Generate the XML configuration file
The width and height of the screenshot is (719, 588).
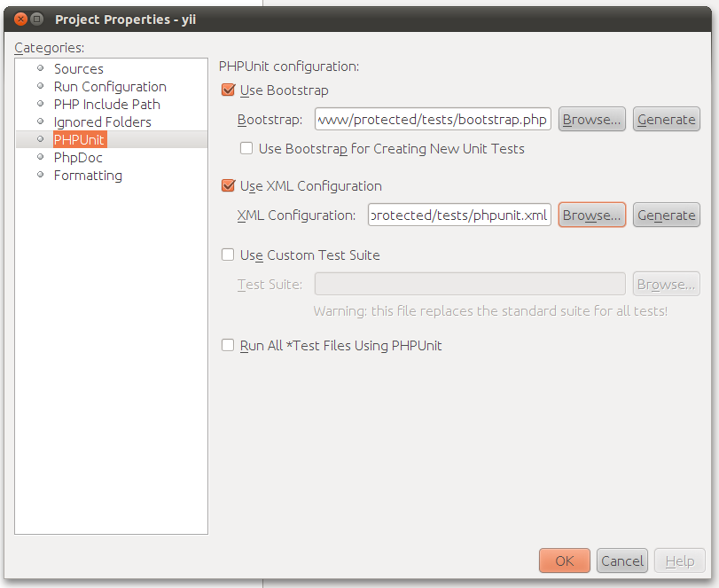coord(666,216)
